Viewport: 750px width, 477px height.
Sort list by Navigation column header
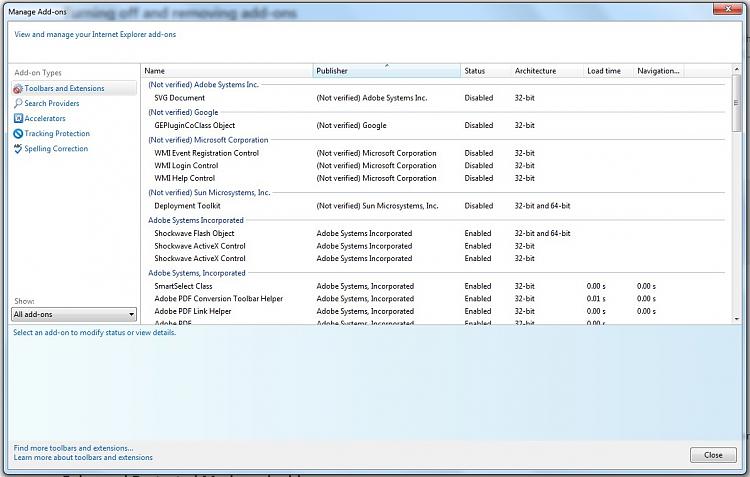659,71
